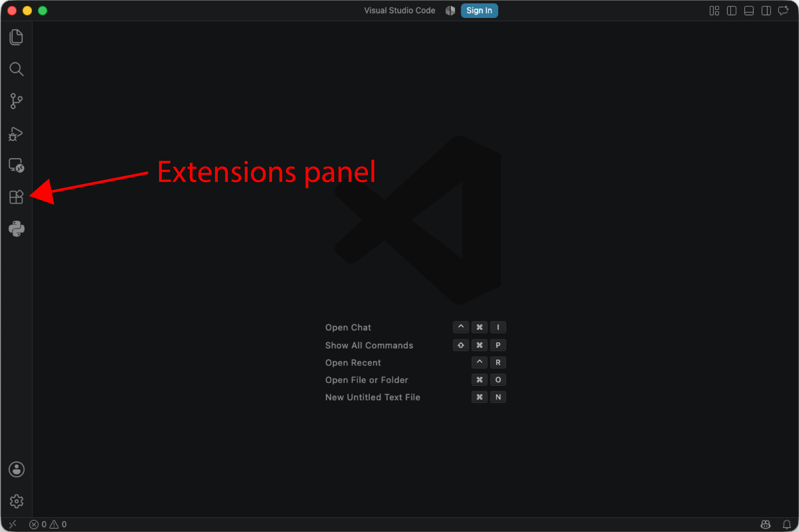Click the "Open File or Folder" shortcut label
This screenshot has height=532, width=799.
(x=367, y=380)
